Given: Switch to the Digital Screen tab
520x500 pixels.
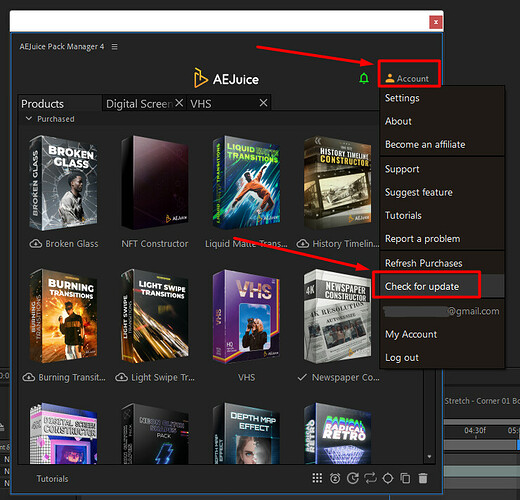Looking at the screenshot, I should 139,104.
